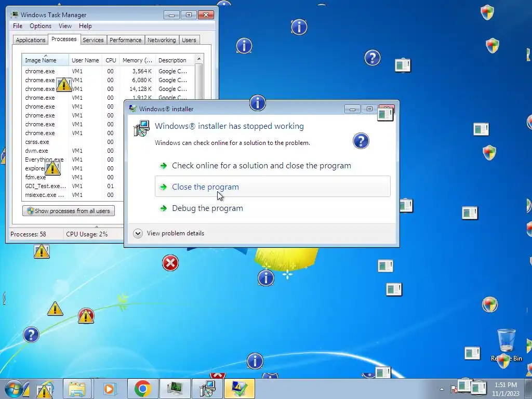Switch to the Services tab
This screenshot has height=399, width=532.
[x=93, y=40]
